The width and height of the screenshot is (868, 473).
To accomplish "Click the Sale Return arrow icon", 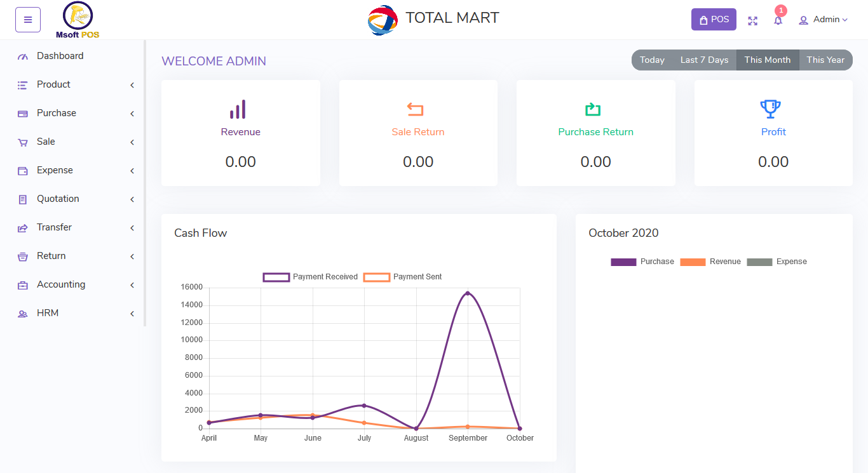I will pos(415,109).
